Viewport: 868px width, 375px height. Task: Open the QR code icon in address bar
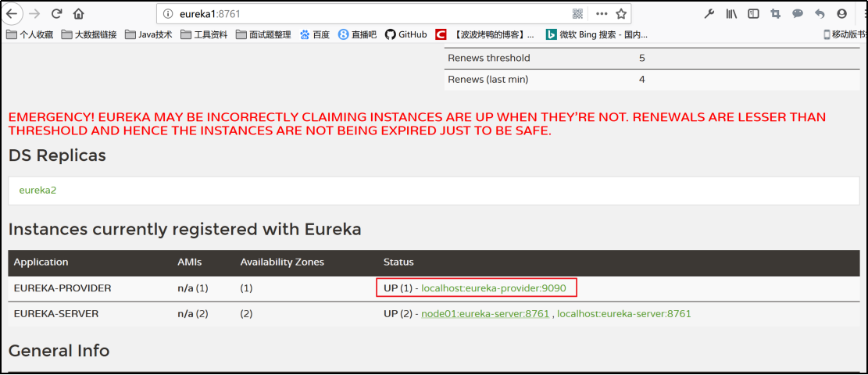tap(578, 14)
